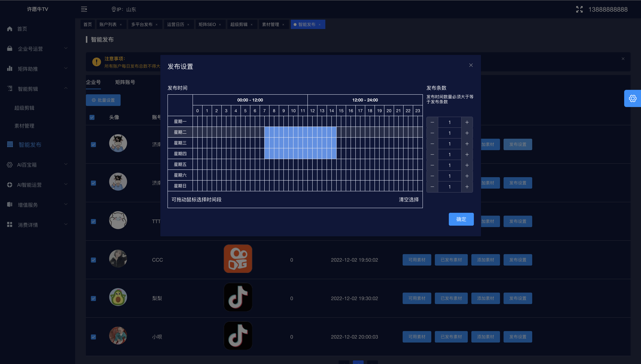This screenshot has height=364, width=641.
Task: Uncheck the 小呗 account checkbox
Action: pos(93,337)
